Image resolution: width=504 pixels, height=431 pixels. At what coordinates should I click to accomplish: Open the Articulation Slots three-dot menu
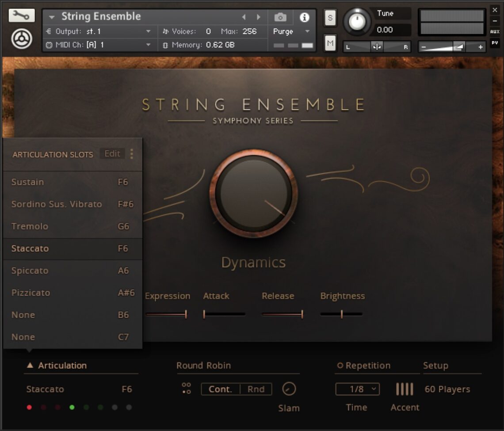pyautogui.click(x=131, y=154)
